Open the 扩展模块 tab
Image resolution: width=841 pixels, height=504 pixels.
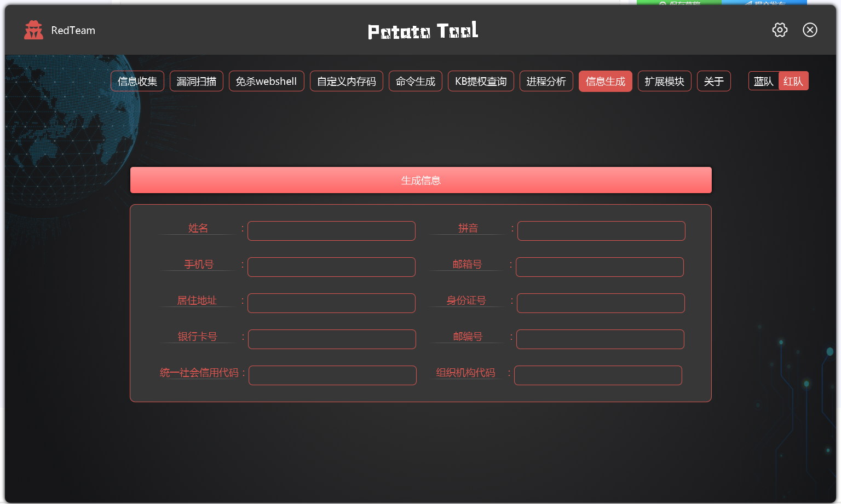click(x=664, y=82)
